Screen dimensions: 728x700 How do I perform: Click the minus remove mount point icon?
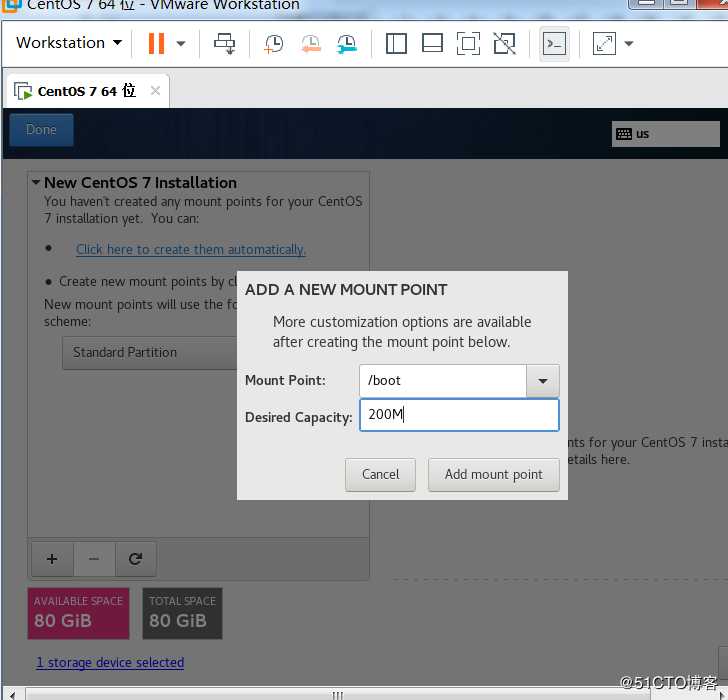pyautogui.click(x=94, y=559)
